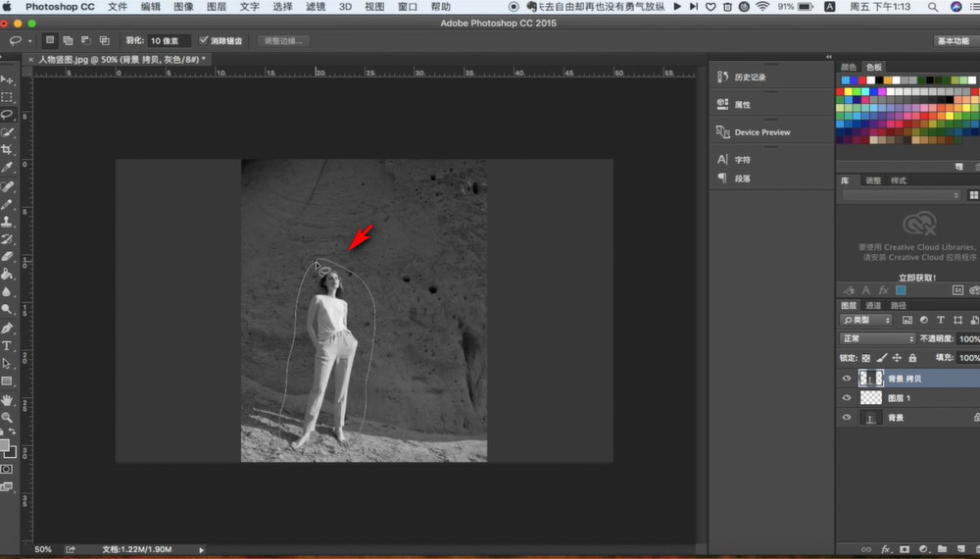Select the Horizontal Type tool
Image resolution: width=980 pixels, height=559 pixels.
tap(7, 346)
